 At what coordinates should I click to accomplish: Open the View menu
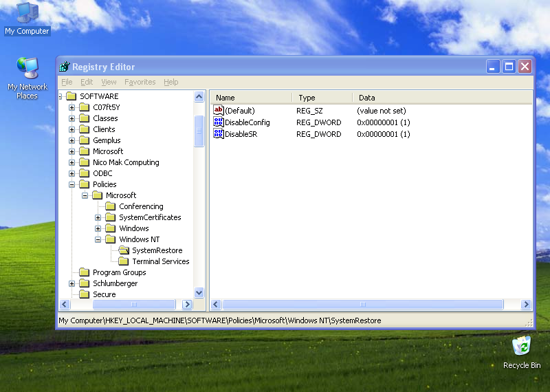tap(109, 82)
